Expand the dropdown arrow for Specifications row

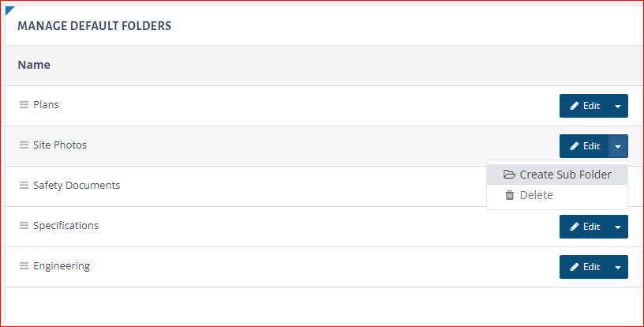(618, 227)
